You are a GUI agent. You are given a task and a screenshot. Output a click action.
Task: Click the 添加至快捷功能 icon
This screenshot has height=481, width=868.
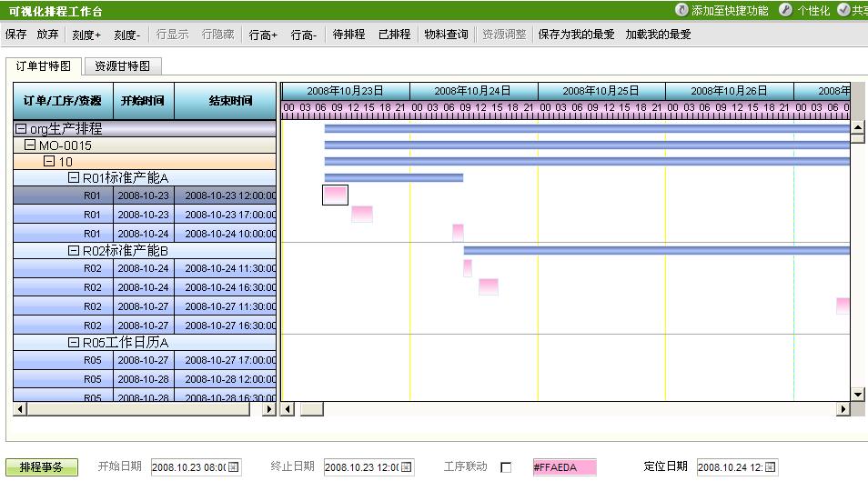(681, 10)
